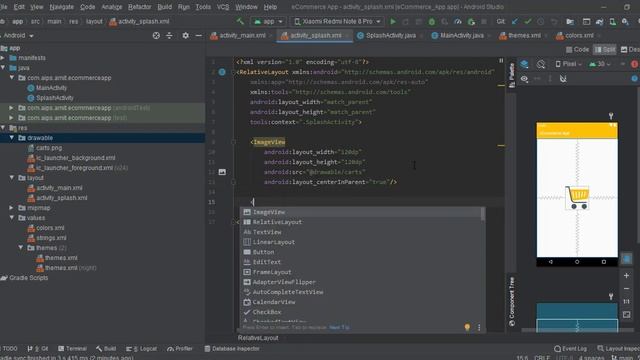This screenshot has height=360, width=640.
Task: Collapse the drawable folder
Action: pyautogui.click(x=11, y=138)
